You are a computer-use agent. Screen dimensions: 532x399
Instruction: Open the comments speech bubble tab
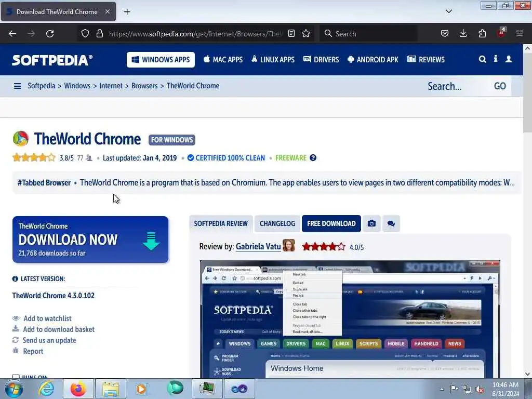[391, 223]
